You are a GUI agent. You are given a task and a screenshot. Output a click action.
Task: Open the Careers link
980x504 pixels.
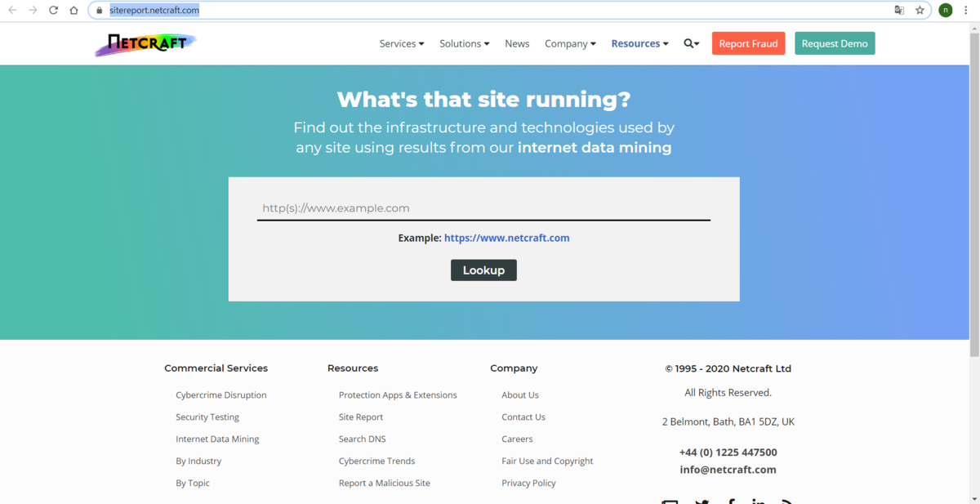(x=517, y=439)
